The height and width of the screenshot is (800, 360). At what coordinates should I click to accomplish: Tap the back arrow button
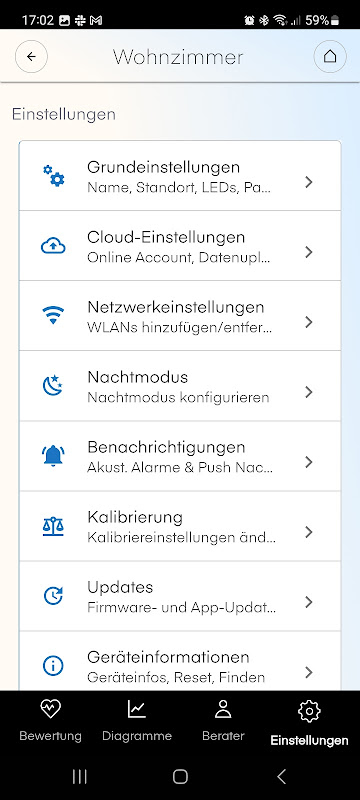32,56
